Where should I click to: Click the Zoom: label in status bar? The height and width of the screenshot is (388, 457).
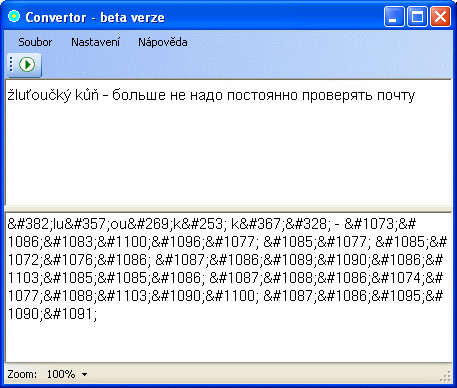coord(22,374)
